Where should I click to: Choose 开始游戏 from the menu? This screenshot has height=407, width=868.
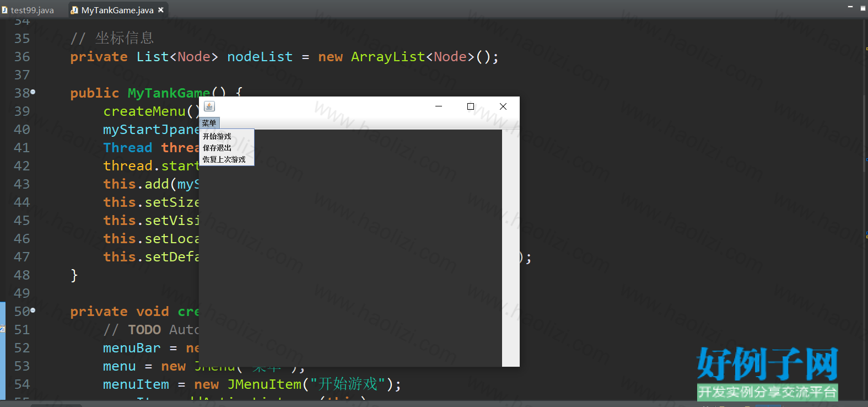coord(227,136)
